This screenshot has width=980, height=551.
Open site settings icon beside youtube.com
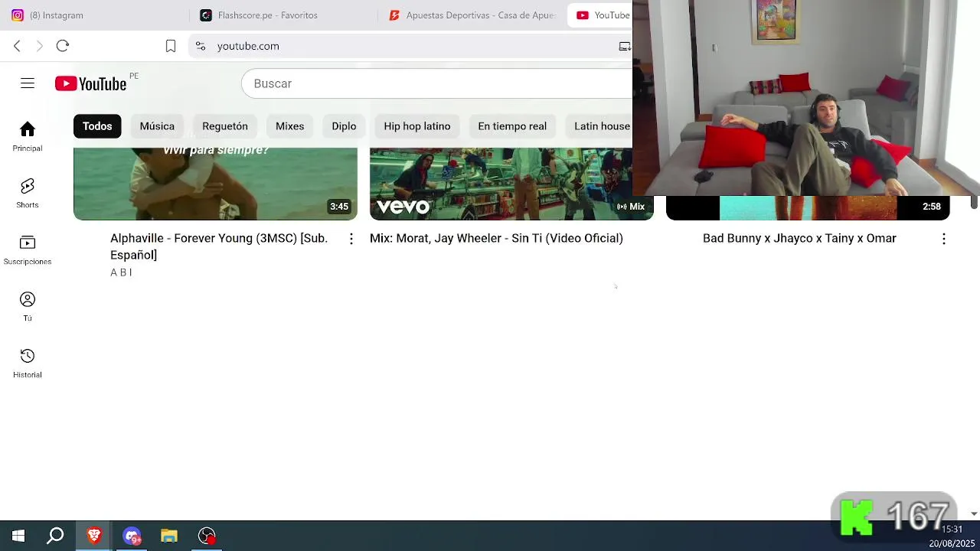pyautogui.click(x=201, y=46)
